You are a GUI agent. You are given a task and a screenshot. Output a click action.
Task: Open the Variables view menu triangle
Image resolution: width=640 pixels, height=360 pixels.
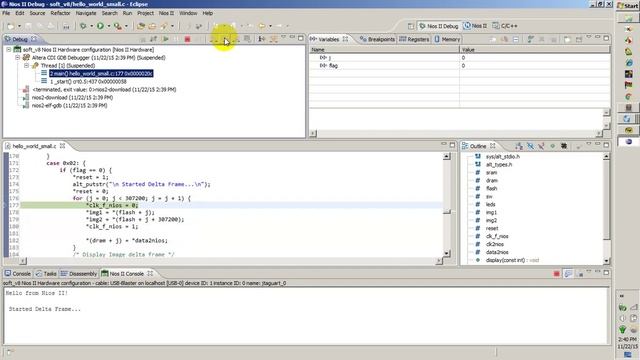(589, 38)
